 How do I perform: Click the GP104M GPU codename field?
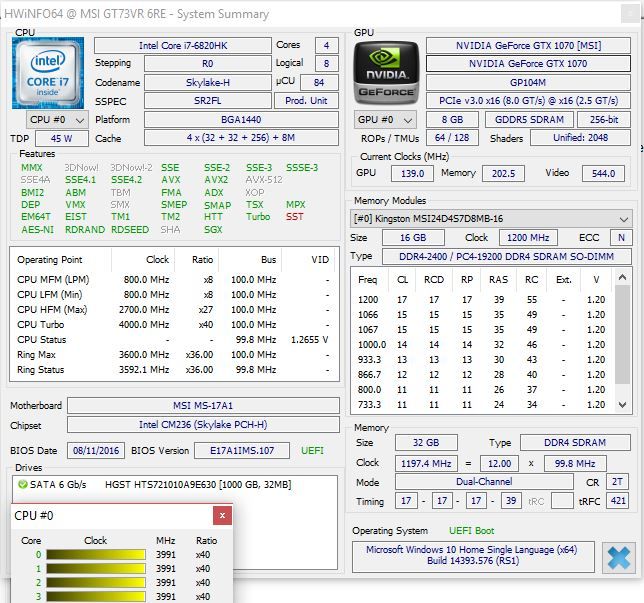(x=528, y=83)
